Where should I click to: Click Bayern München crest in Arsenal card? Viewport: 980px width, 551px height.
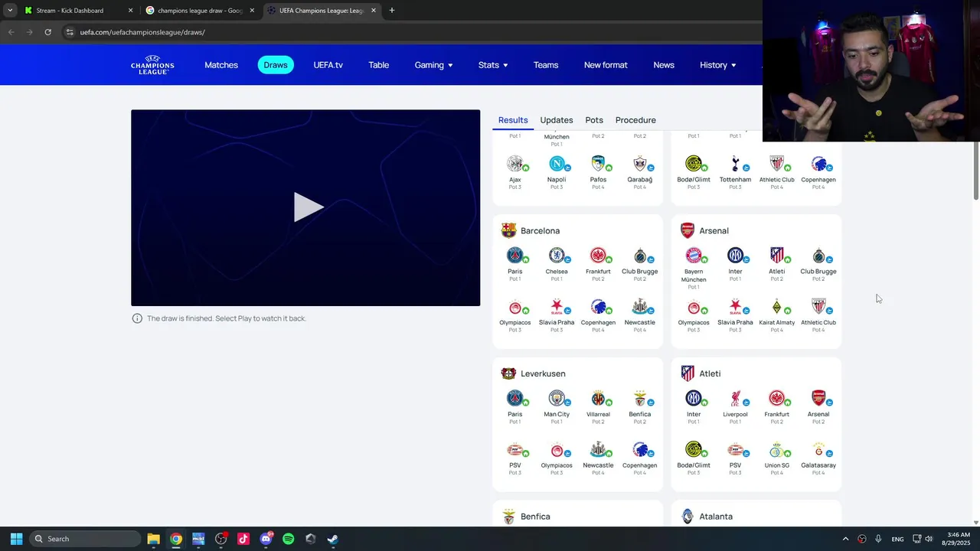[694, 256]
